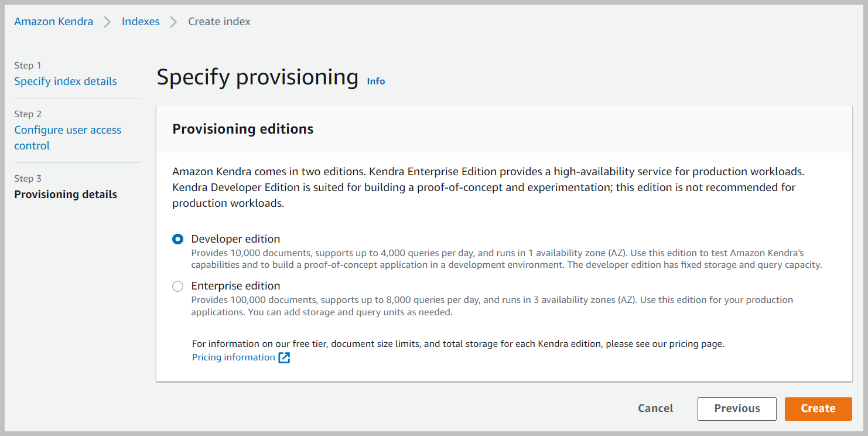
Task: Open the Pricing information page
Action: click(x=233, y=357)
